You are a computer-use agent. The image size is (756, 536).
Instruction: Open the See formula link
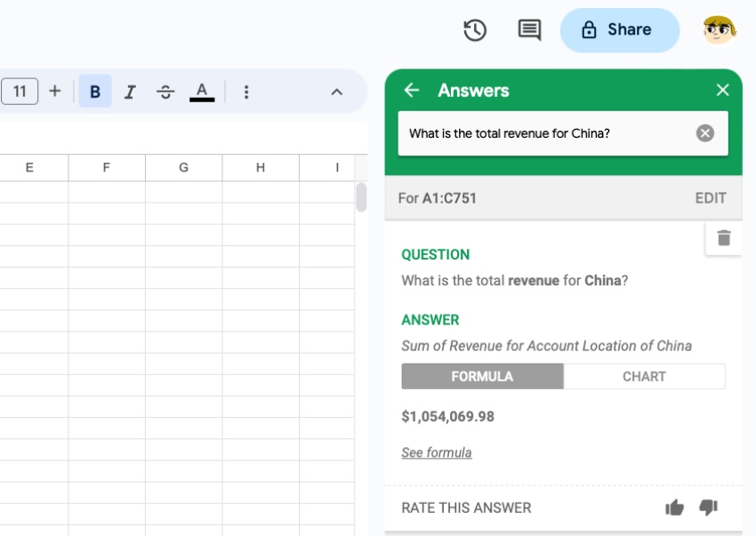coord(436,452)
